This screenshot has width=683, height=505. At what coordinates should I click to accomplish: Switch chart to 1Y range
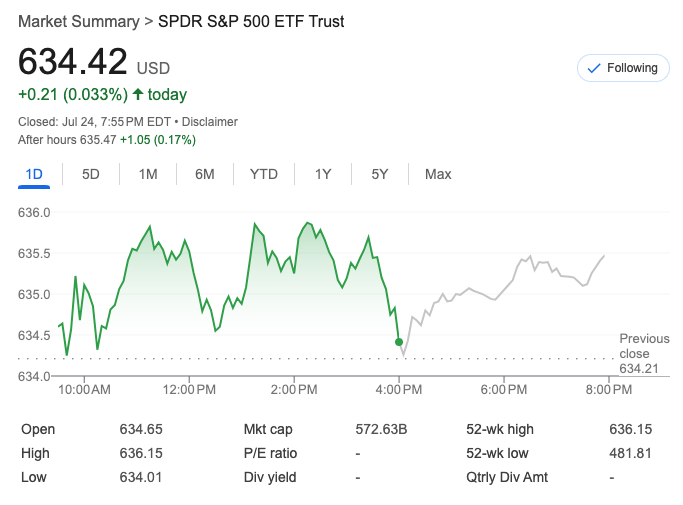point(323,174)
